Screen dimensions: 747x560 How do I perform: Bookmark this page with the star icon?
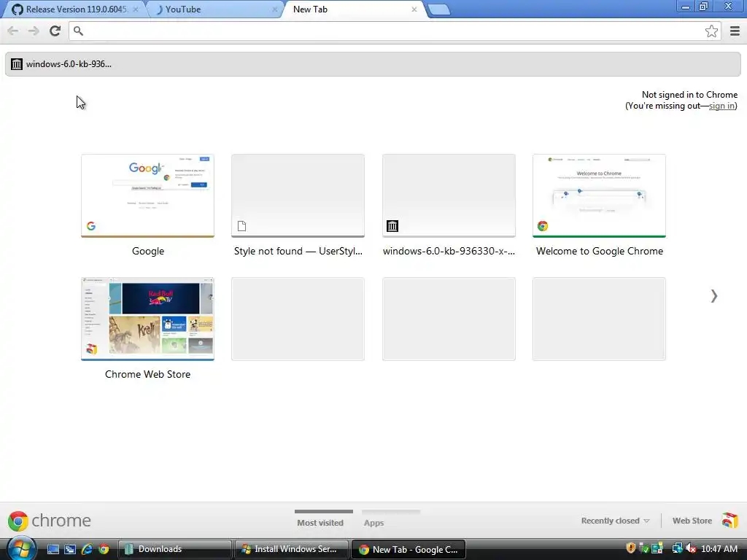(711, 31)
